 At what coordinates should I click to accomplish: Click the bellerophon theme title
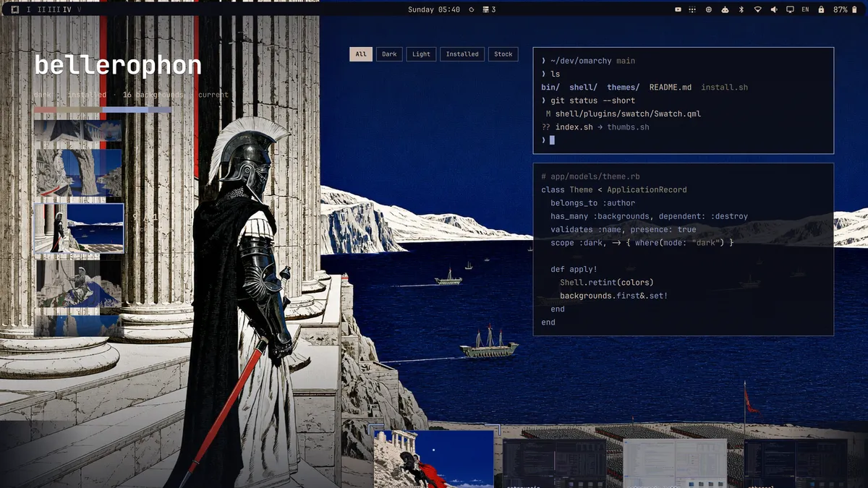pos(118,66)
